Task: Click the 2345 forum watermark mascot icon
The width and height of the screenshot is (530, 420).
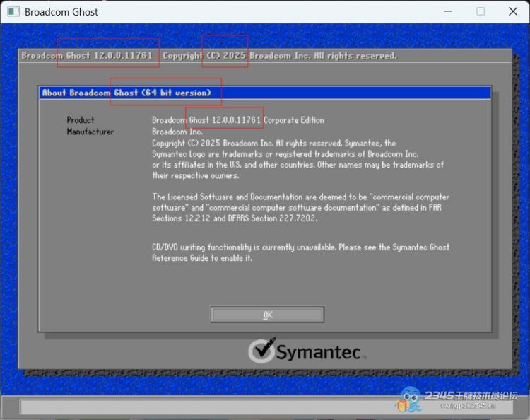Action: pos(410,399)
